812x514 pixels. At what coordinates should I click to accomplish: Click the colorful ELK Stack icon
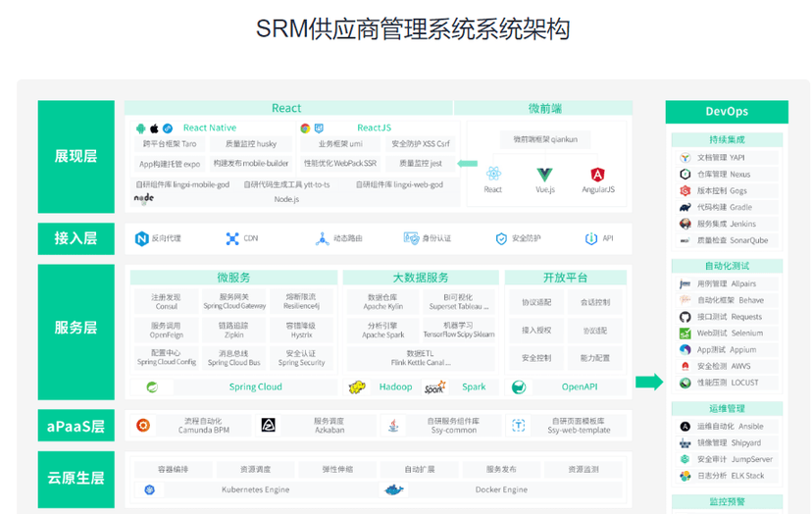(685, 476)
